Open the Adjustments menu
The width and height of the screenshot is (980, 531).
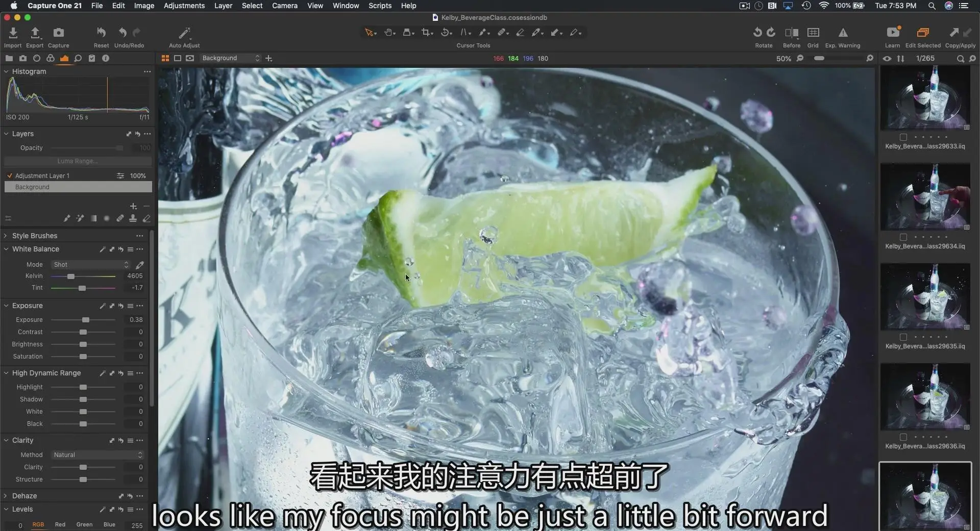[x=184, y=6]
